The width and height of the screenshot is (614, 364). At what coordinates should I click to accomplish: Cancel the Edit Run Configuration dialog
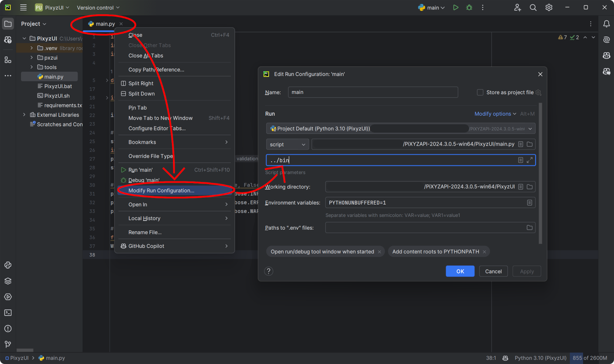click(x=493, y=271)
